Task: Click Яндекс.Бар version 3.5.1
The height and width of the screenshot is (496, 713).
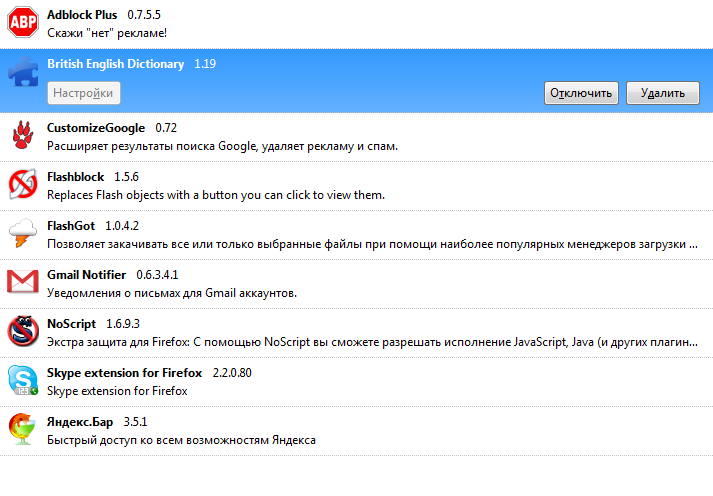Action: (136, 422)
